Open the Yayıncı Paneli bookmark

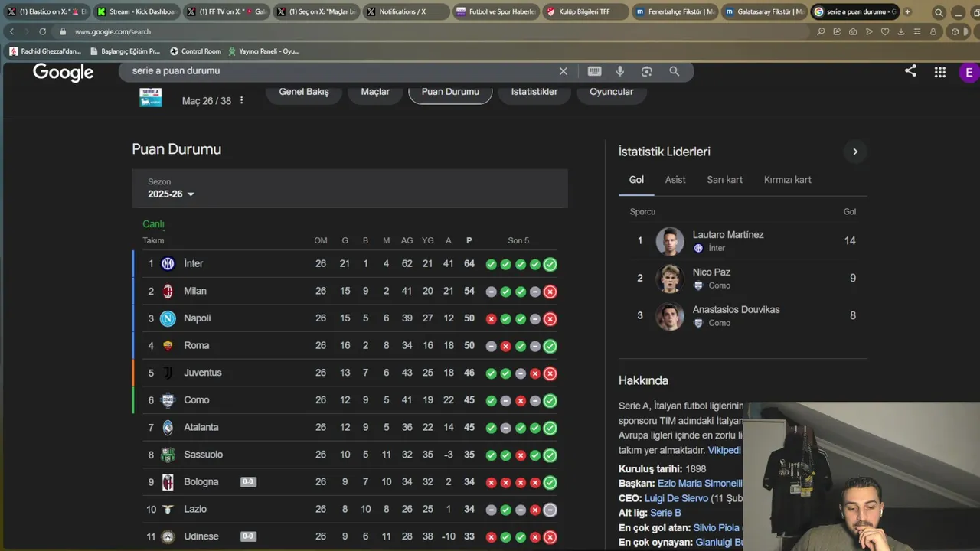[x=263, y=51]
